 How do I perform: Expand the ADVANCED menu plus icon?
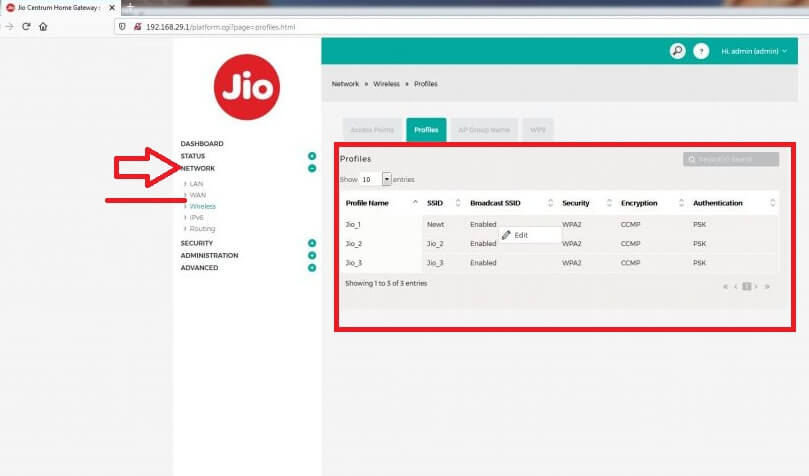tap(312, 268)
